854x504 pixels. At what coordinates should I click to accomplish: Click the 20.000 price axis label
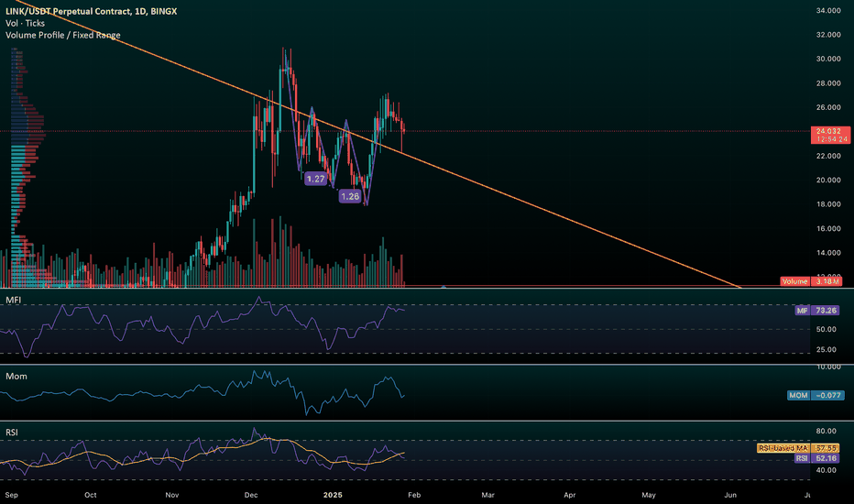(x=828, y=180)
